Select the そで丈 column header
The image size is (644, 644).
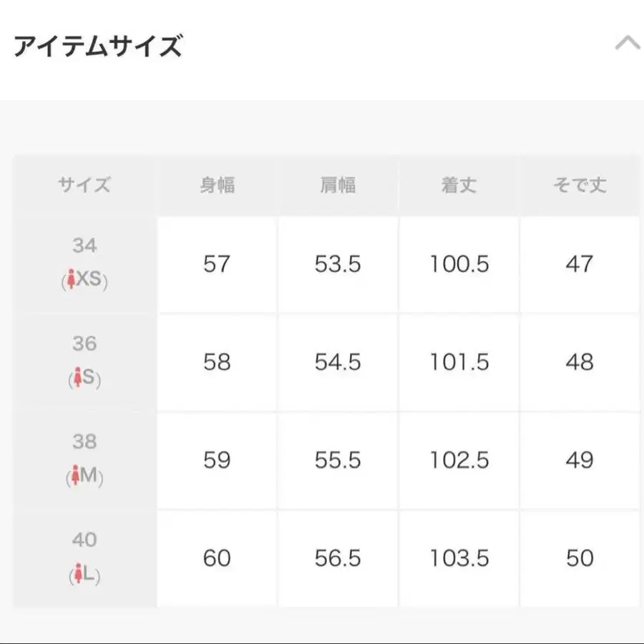(x=579, y=185)
